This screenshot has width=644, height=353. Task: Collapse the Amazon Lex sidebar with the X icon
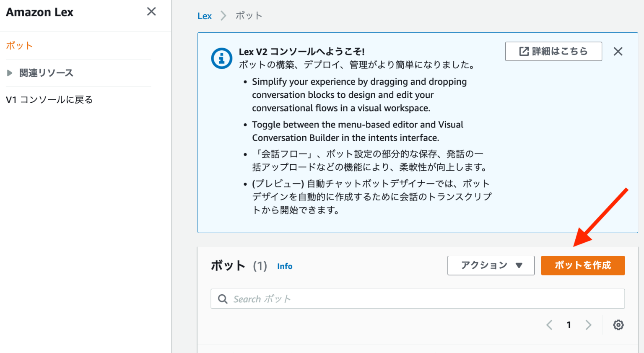pyautogui.click(x=151, y=11)
